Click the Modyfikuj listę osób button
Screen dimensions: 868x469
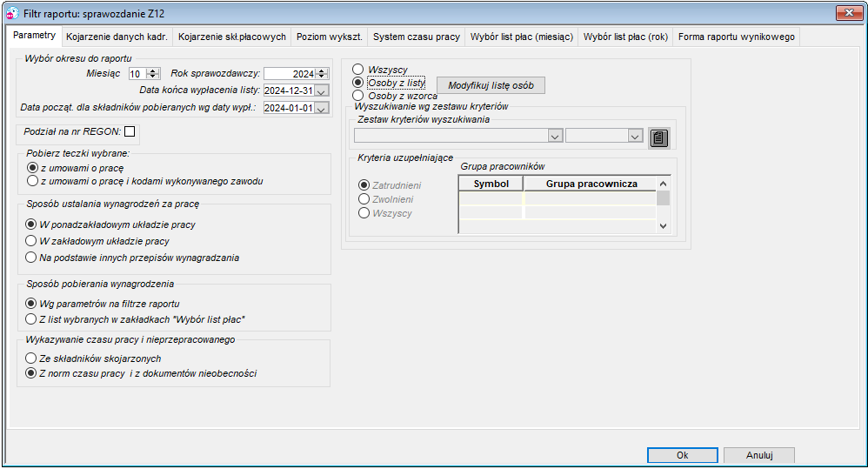click(491, 85)
